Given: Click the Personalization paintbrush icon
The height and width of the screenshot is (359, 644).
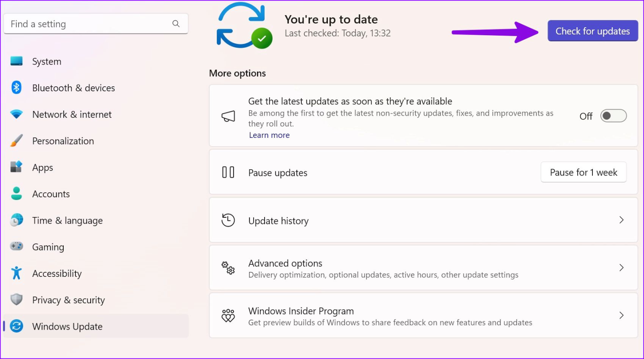Looking at the screenshot, I should (16, 141).
